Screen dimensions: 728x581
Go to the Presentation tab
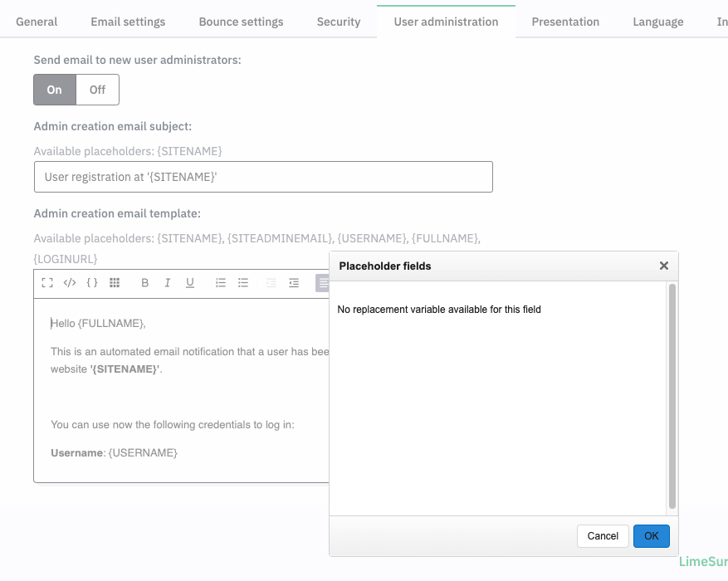coord(565,22)
